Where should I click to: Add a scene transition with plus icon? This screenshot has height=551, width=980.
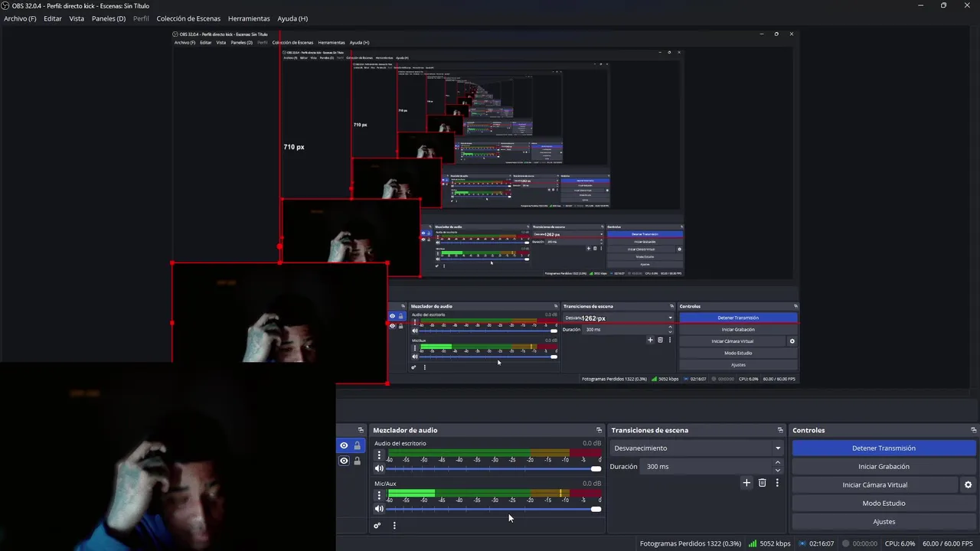pos(746,483)
